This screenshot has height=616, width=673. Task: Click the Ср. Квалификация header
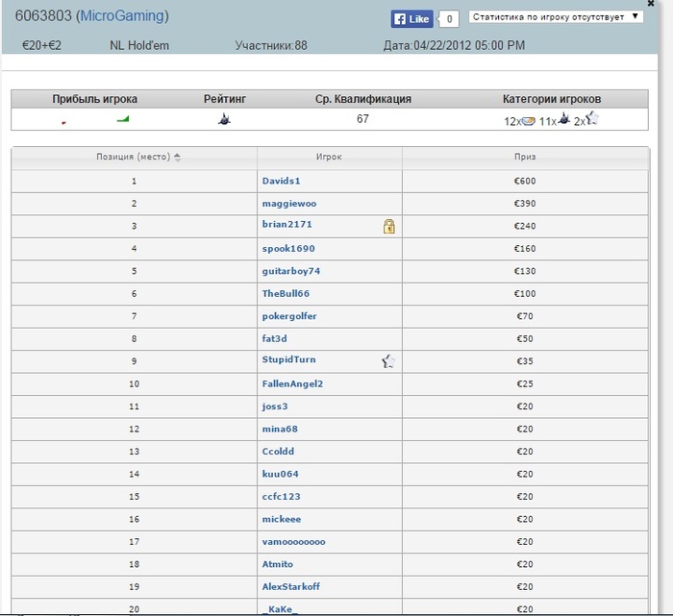coord(363,99)
